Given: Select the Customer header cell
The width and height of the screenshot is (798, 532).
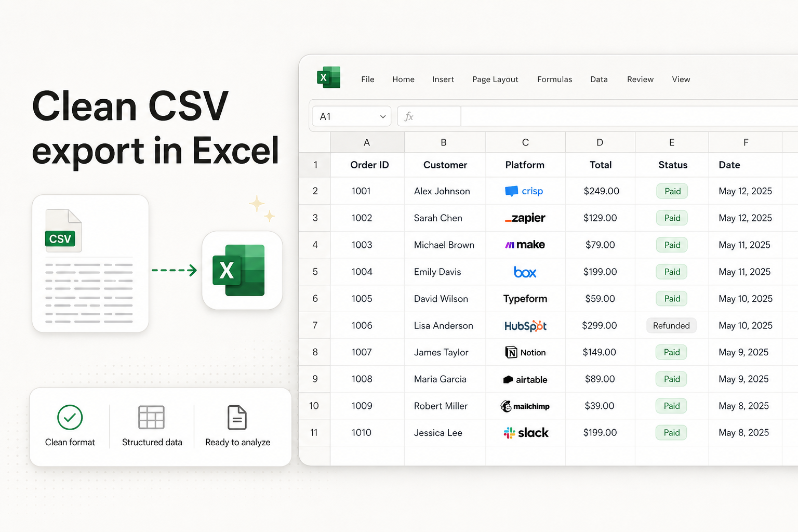Looking at the screenshot, I should pyautogui.click(x=445, y=165).
